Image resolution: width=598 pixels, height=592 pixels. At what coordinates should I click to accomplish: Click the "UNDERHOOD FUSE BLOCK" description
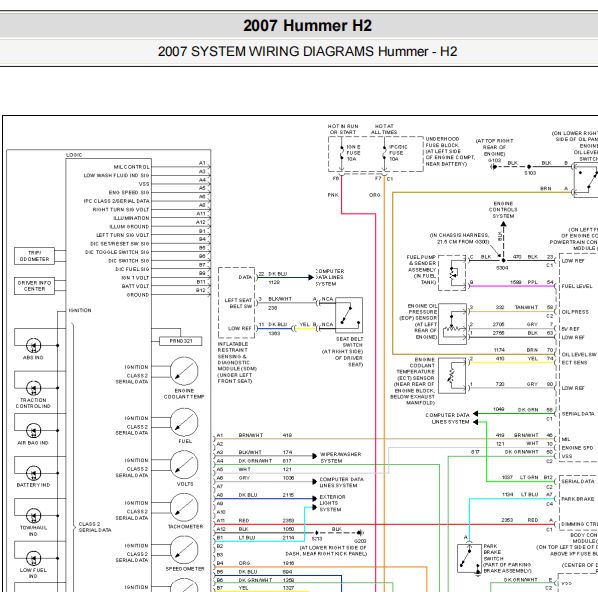pyautogui.click(x=450, y=151)
